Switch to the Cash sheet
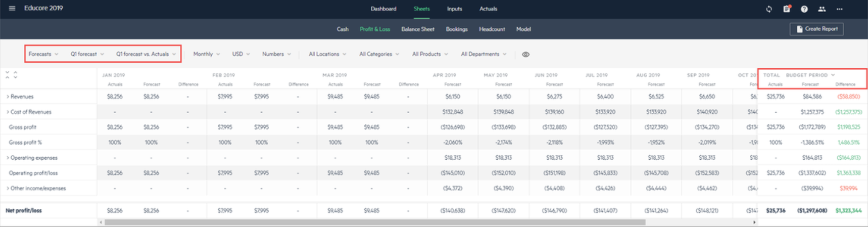Image resolution: width=868 pixels, height=227 pixels. coord(343,29)
